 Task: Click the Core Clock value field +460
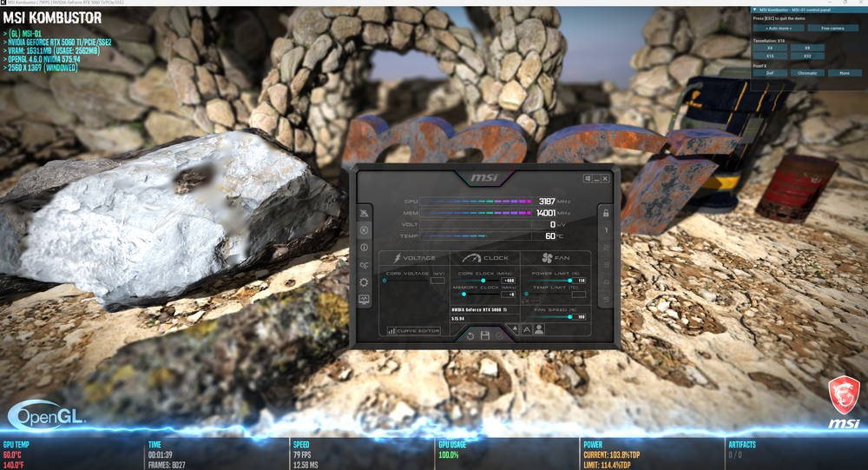[x=508, y=281]
